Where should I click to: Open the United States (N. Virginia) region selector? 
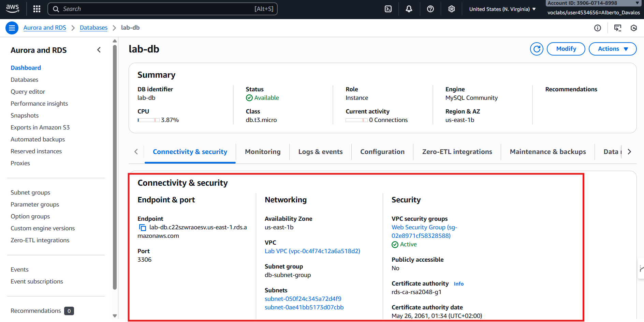click(502, 9)
